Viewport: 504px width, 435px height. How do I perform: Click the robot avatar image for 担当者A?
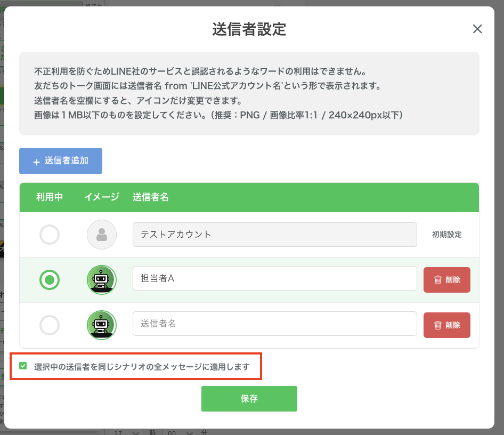click(x=102, y=279)
